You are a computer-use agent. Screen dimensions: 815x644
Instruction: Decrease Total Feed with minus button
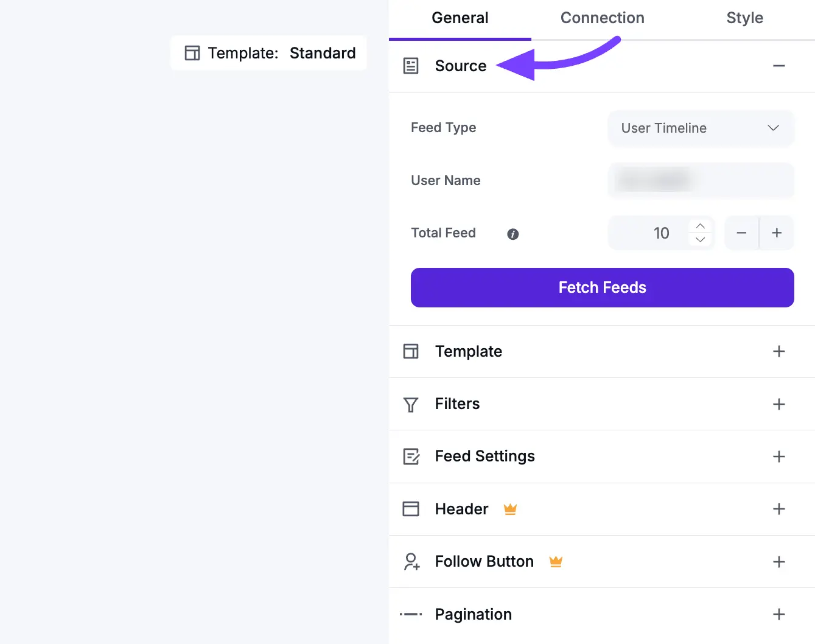point(741,233)
